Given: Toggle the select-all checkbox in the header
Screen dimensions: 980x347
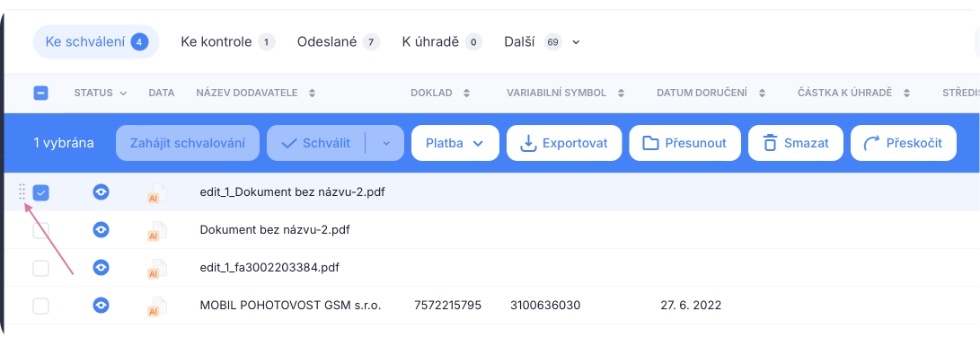Looking at the screenshot, I should pos(40,93).
